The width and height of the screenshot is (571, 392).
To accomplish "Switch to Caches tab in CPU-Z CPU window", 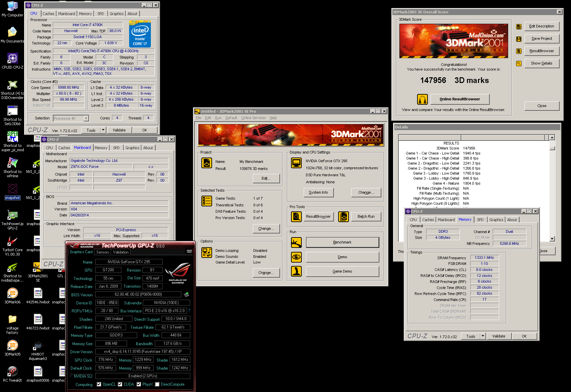I will (49, 14).
